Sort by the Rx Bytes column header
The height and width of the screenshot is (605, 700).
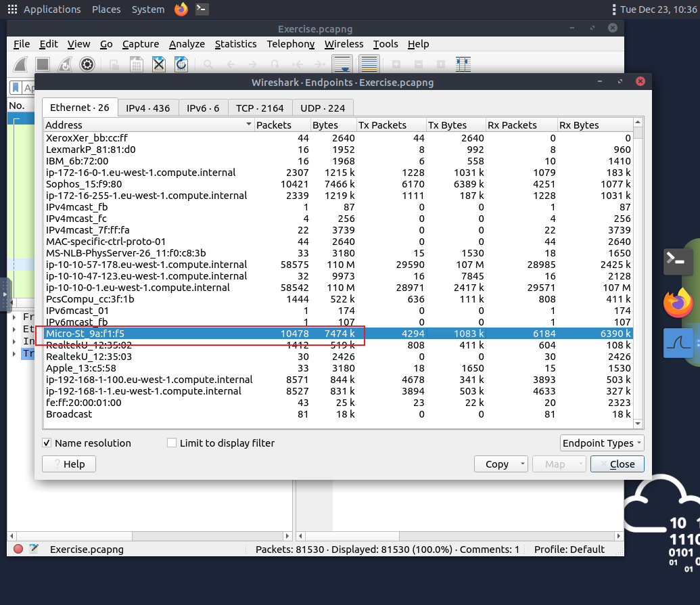595,125
